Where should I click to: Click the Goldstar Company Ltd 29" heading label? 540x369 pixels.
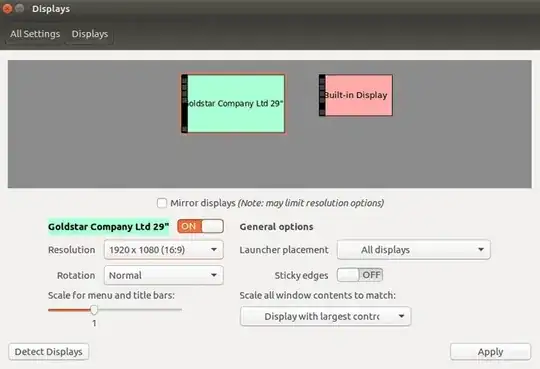click(108, 226)
